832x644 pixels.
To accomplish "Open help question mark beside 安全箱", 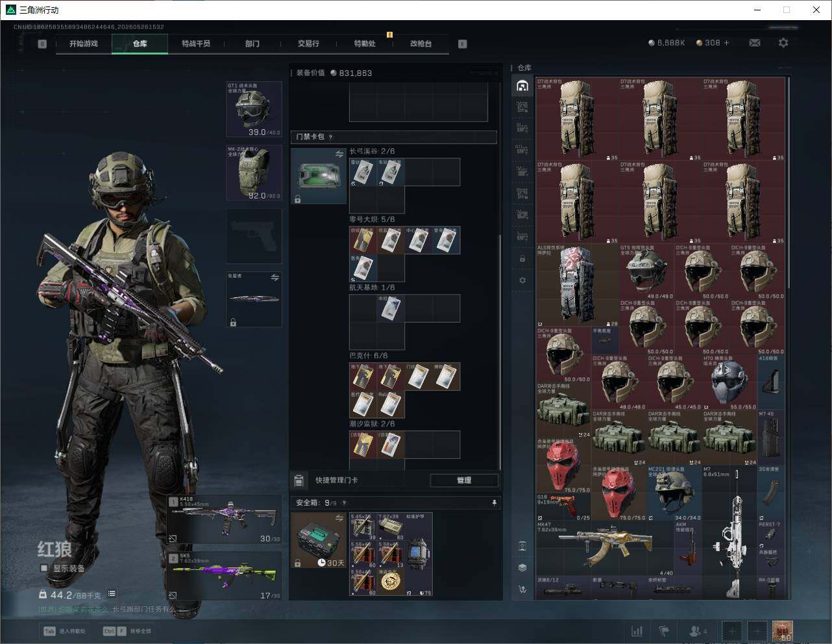I will [344, 502].
